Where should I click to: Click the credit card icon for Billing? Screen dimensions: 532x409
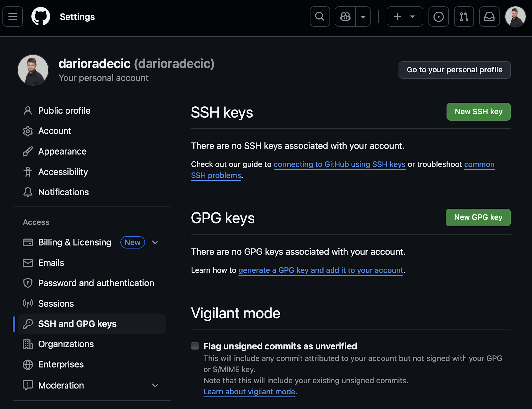click(28, 243)
